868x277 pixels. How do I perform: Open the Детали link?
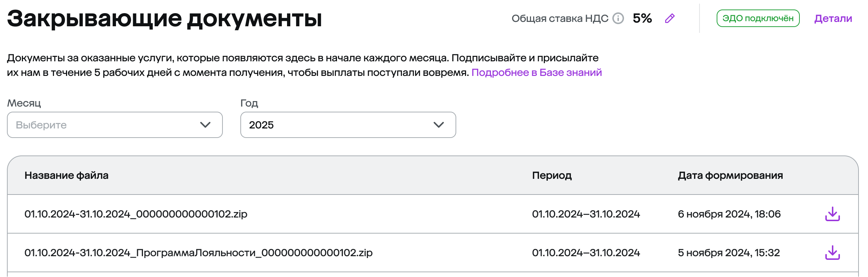pyautogui.click(x=833, y=18)
